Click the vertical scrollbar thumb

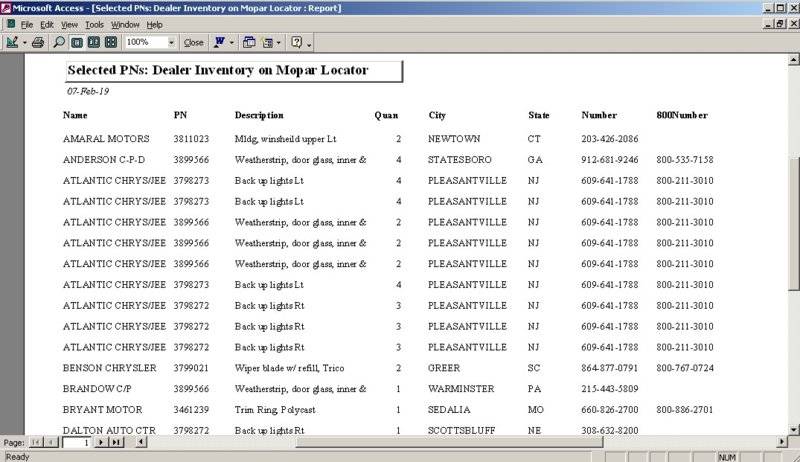[793, 224]
